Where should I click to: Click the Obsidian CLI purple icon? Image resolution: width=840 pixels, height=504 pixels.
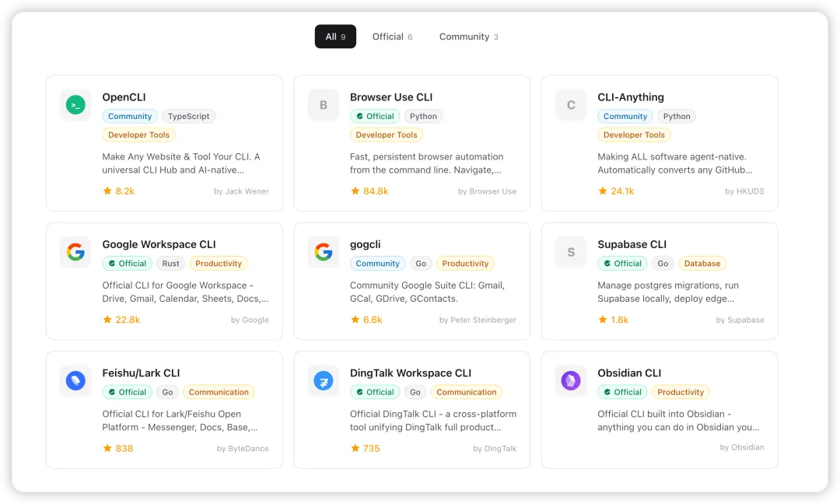571,380
